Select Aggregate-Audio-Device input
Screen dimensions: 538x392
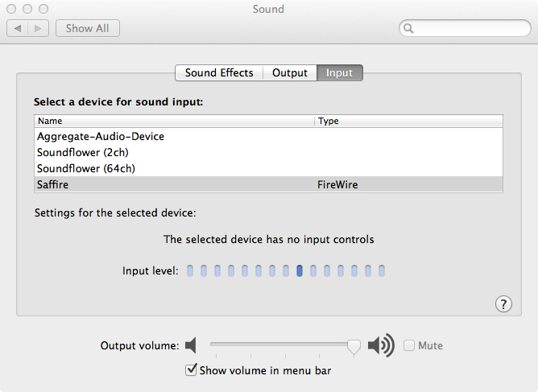101,137
